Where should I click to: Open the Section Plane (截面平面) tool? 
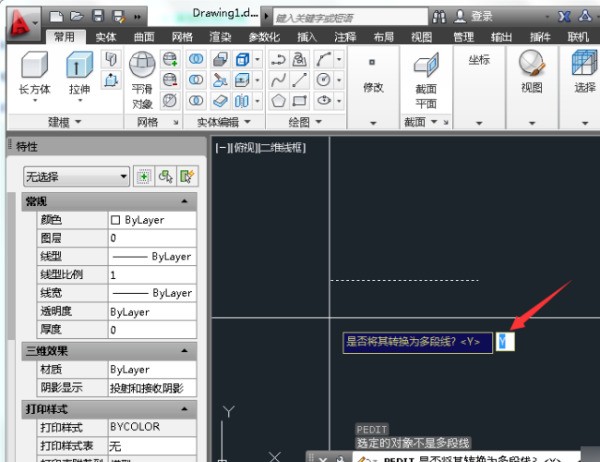pyautogui.click(x=427, y=78)
